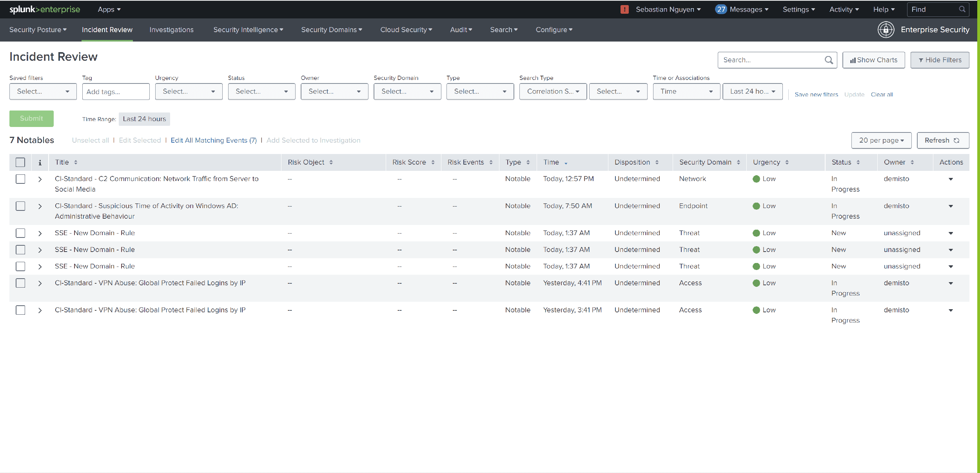
Task: Expand the C2 Communication notable row
Action: [40, 179]
